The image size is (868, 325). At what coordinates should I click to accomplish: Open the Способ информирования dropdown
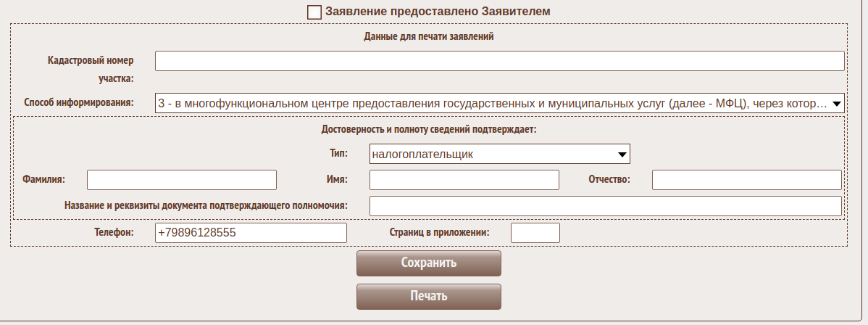(x=499, y=103)
